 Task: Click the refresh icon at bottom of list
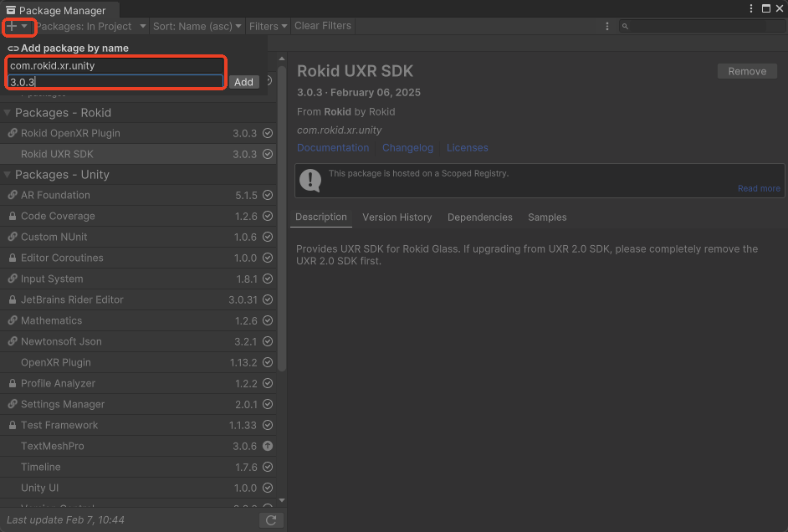271,520
